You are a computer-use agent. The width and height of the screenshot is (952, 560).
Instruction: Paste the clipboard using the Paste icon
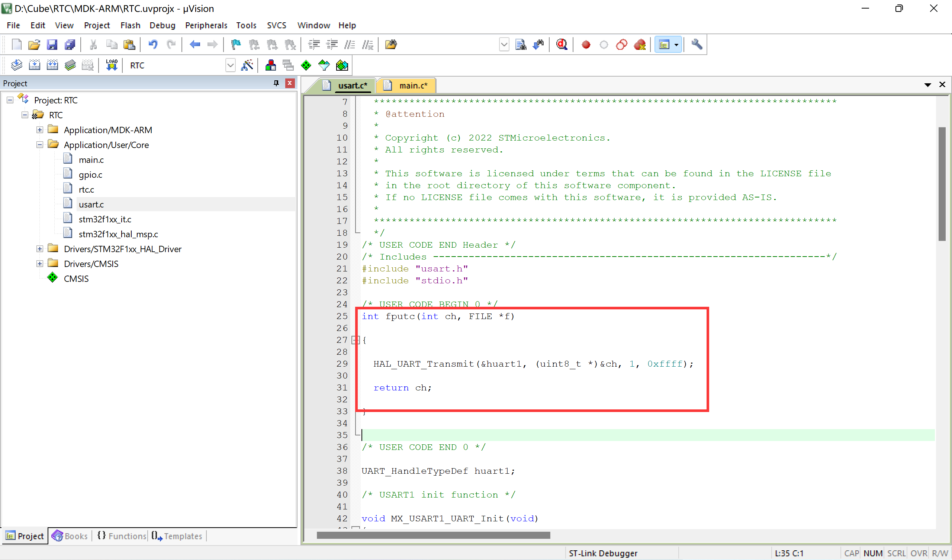pos(129,45)
